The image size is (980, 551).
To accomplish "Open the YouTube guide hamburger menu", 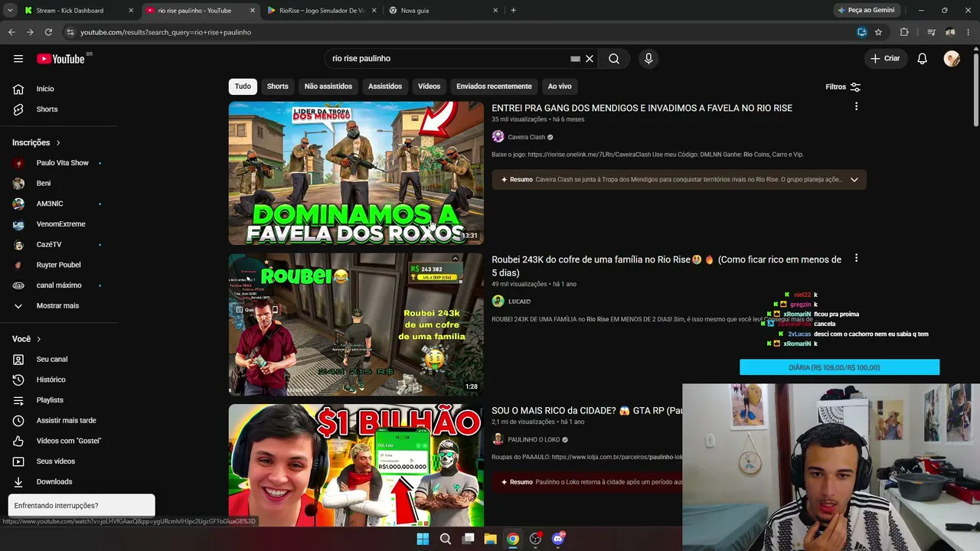I will (18, 59).
